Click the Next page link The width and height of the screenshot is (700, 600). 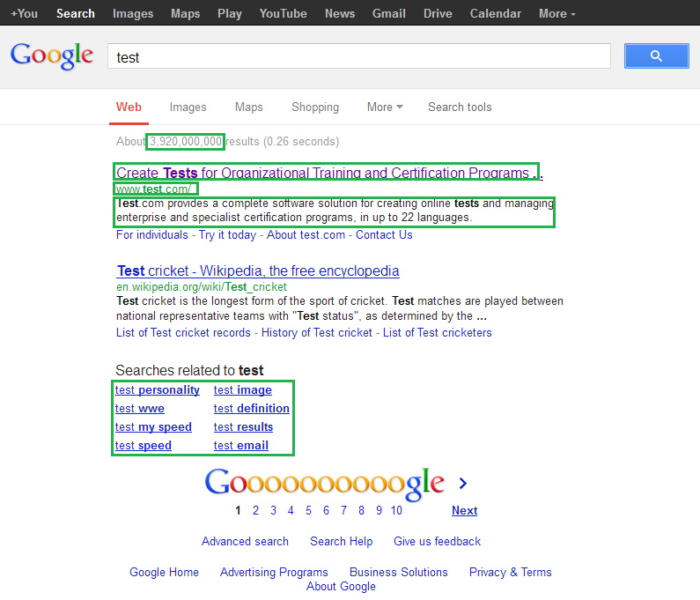(x=464, y=510)
